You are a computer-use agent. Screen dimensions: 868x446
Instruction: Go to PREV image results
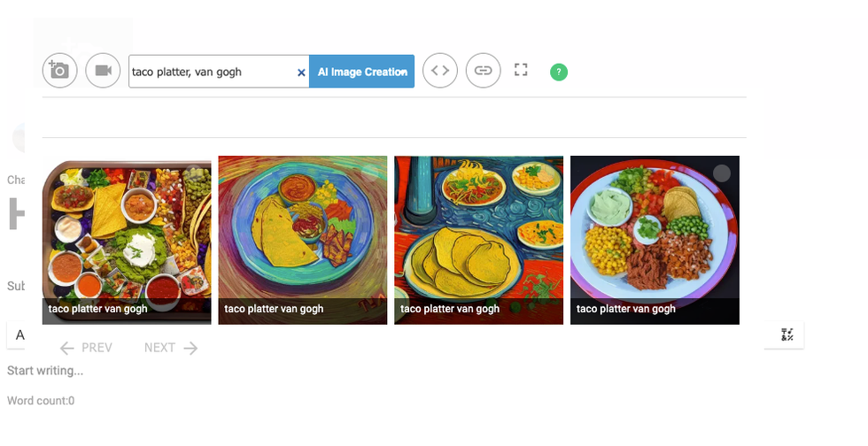pos(86,348)
